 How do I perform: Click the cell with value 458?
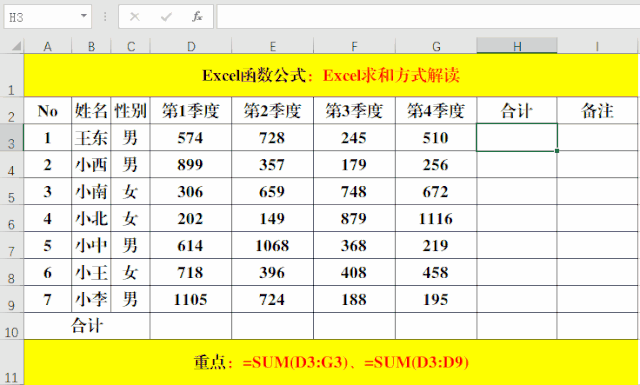(x=436, y=272)
